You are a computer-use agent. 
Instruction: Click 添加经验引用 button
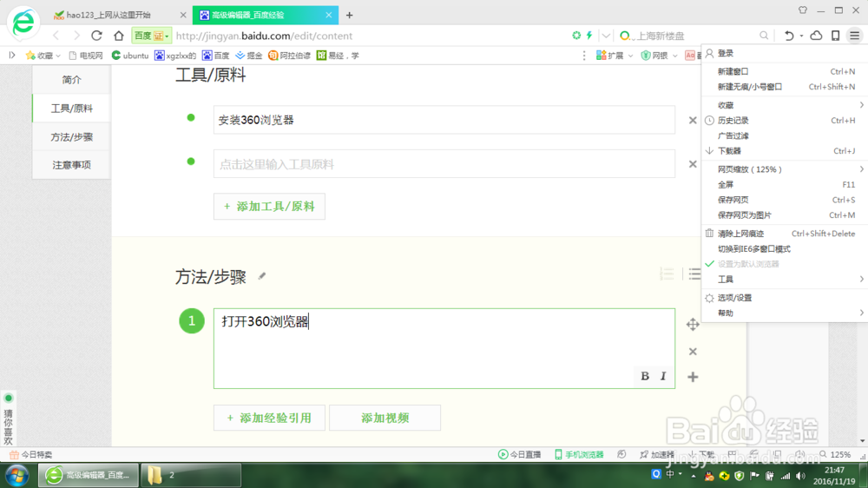[x=269, y=418]
